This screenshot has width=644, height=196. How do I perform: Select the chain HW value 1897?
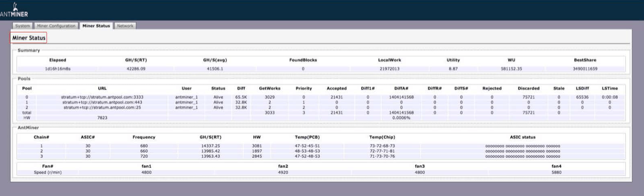[257, 151]
